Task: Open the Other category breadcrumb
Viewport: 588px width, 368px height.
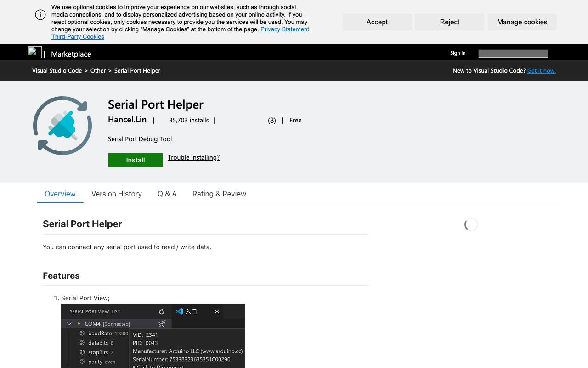Action: pyautogui.click(x=98, y=70)
